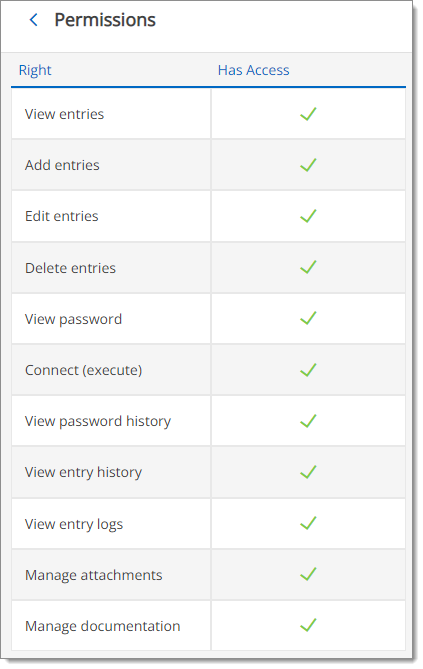
Task: Click the Permissions page title
Action: (105, 20)
